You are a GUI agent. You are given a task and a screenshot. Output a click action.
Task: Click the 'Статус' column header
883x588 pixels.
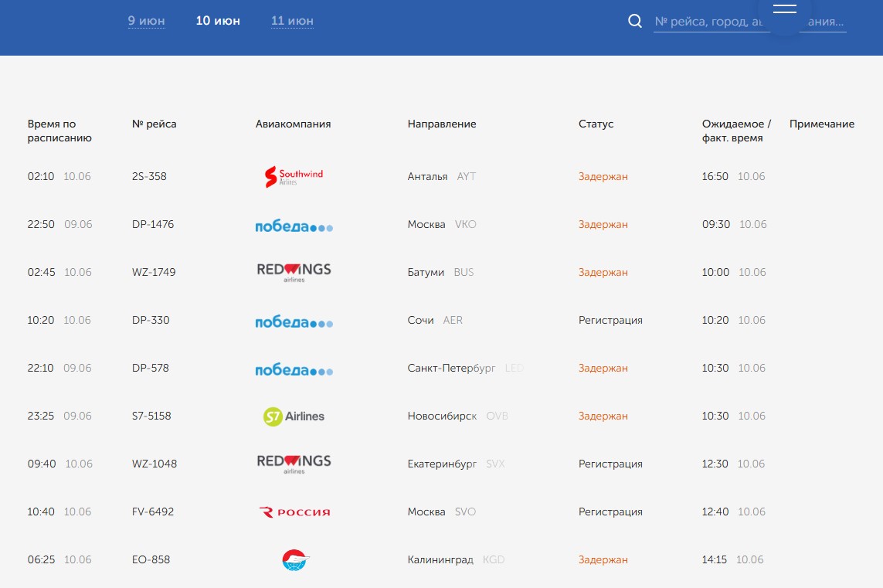pyautogui.click(x=596, y=124)
